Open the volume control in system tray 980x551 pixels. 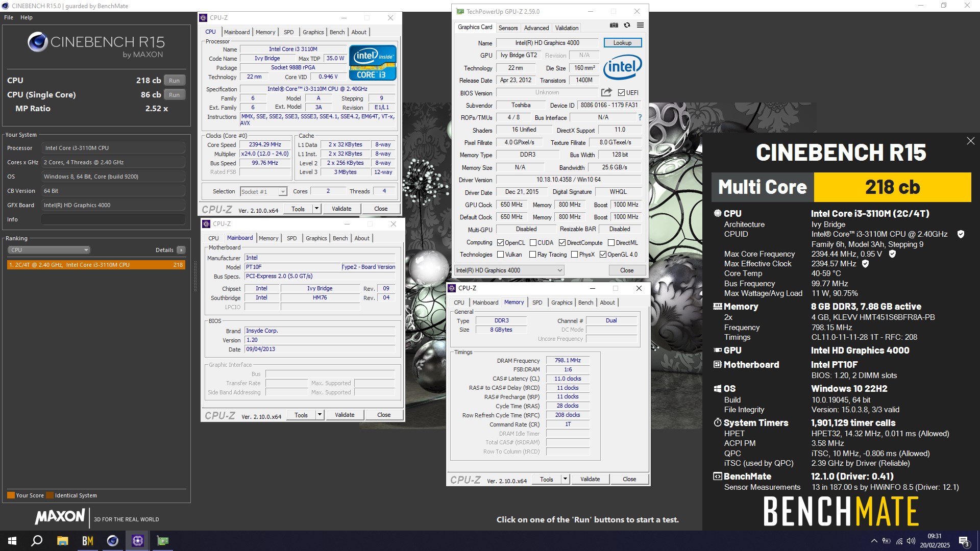911,541
